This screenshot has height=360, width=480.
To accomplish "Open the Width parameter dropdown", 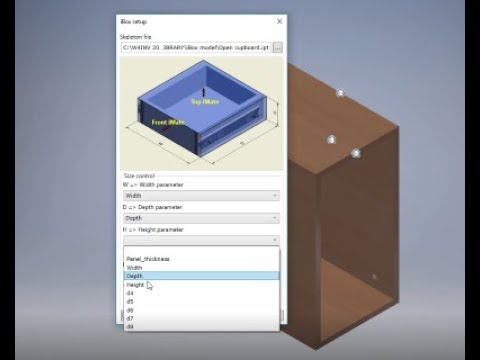I will click(x=201, y=196).
